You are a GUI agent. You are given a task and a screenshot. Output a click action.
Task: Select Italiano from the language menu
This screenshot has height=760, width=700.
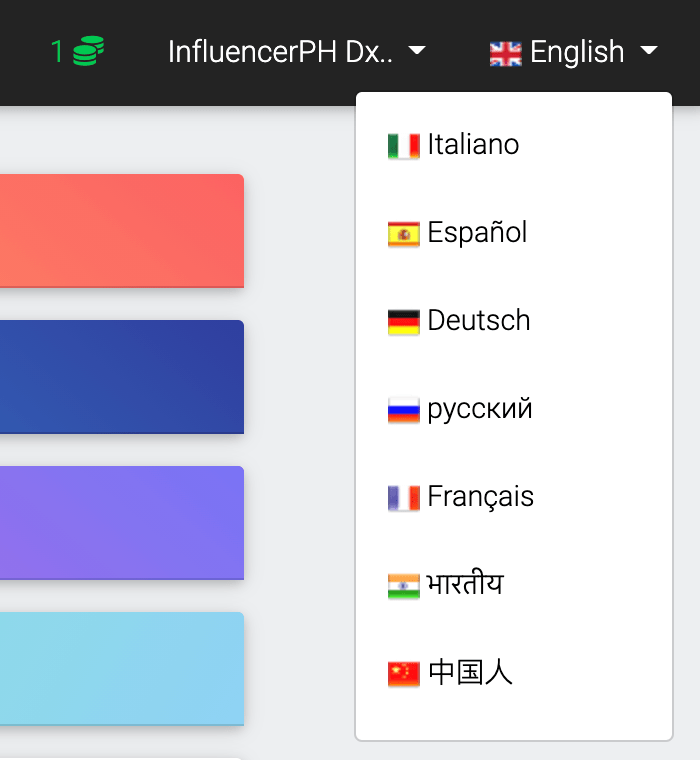(473, 145)
